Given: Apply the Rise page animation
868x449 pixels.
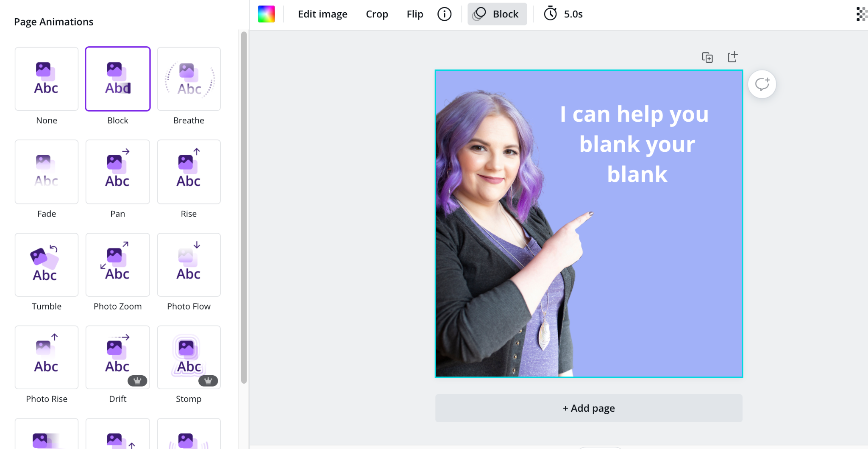Looking at the screenshot, I should [189, 172].
